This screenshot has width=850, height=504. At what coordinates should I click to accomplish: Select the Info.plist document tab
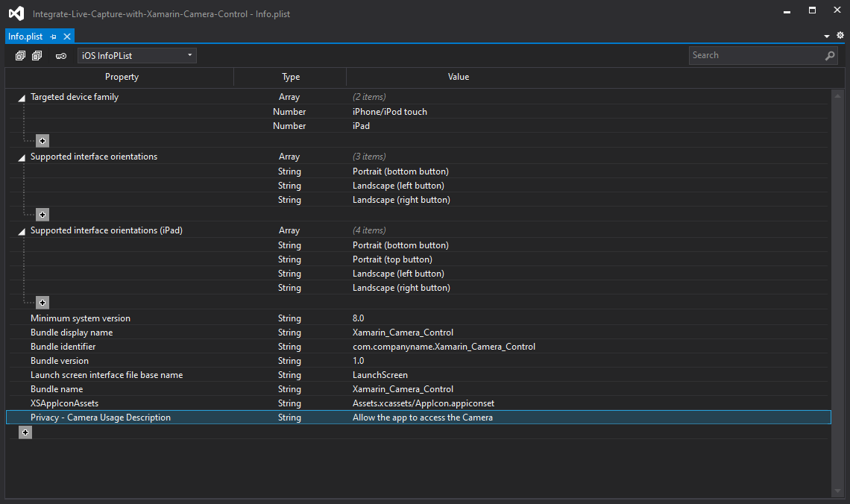coord(25,37)
